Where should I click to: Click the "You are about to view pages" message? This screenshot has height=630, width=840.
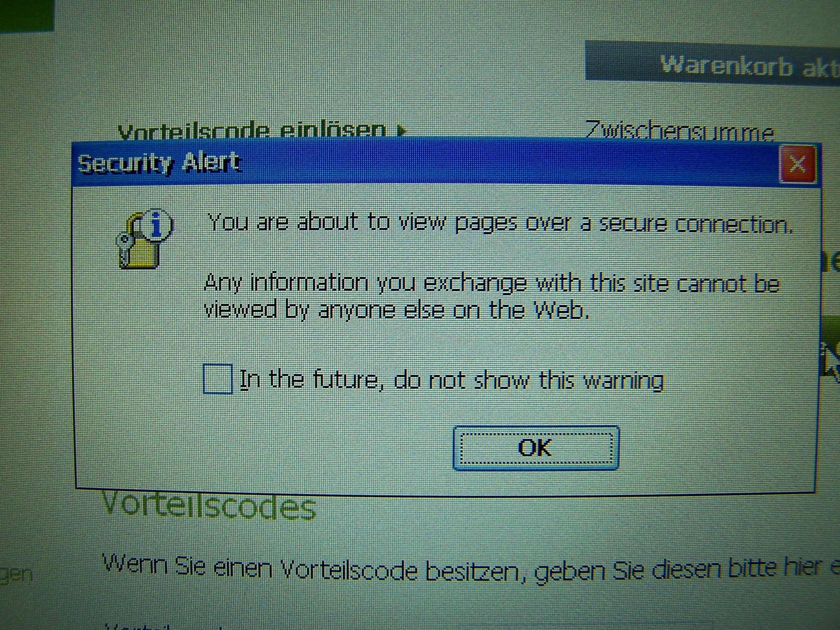pyautogui.click(x=501, y=222)
